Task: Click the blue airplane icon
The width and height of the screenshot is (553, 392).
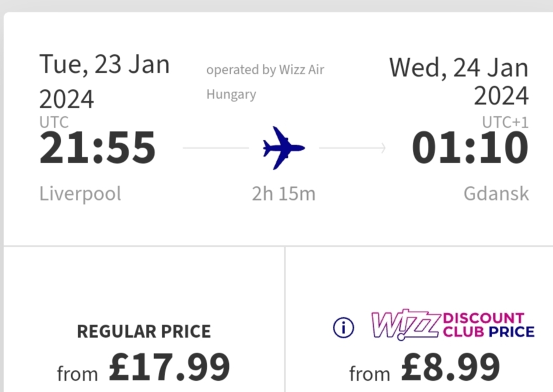Action: click(284, 148)
